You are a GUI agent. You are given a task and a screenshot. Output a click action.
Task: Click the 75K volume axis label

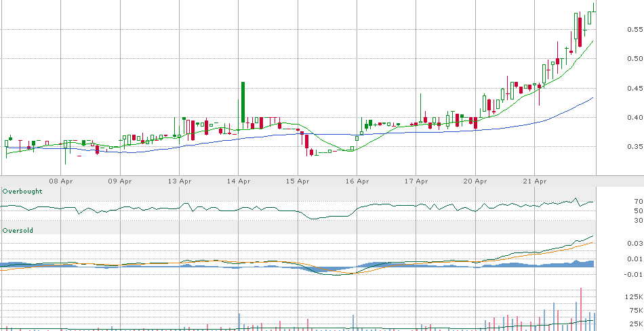click(637, 311)
